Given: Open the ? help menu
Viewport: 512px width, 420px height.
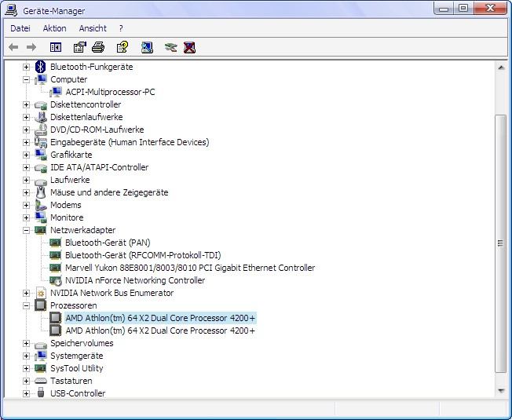Looking at the screenshot, I should pos(121,28).
